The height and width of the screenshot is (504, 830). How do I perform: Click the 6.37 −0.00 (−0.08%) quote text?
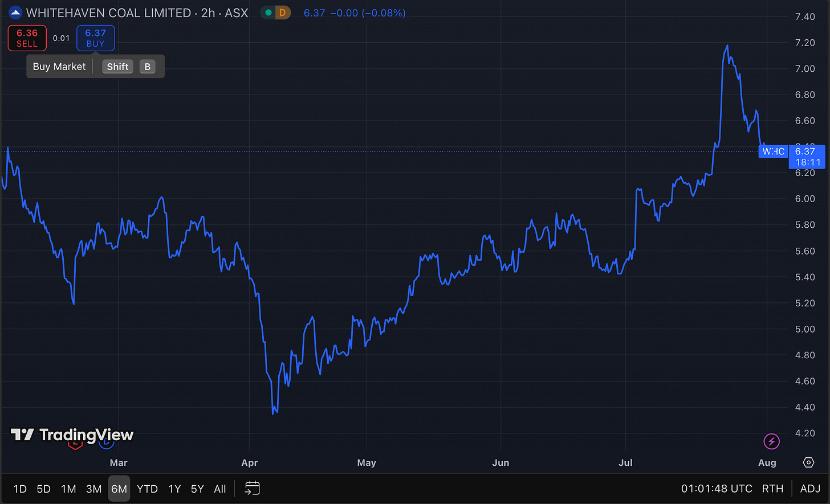pos(355,13)
